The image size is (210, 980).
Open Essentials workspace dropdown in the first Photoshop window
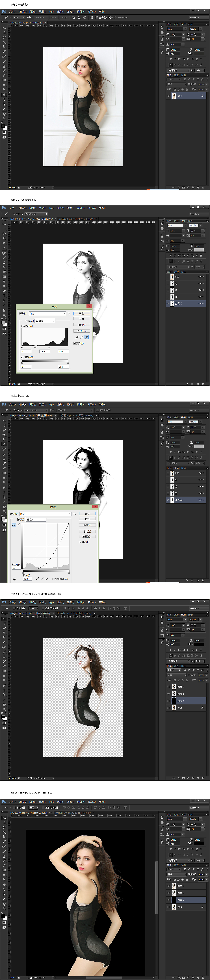(199, 18)
